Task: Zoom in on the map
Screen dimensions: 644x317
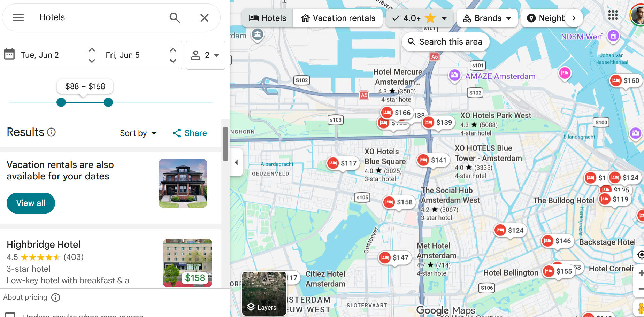Action: (x=641, y=273)
